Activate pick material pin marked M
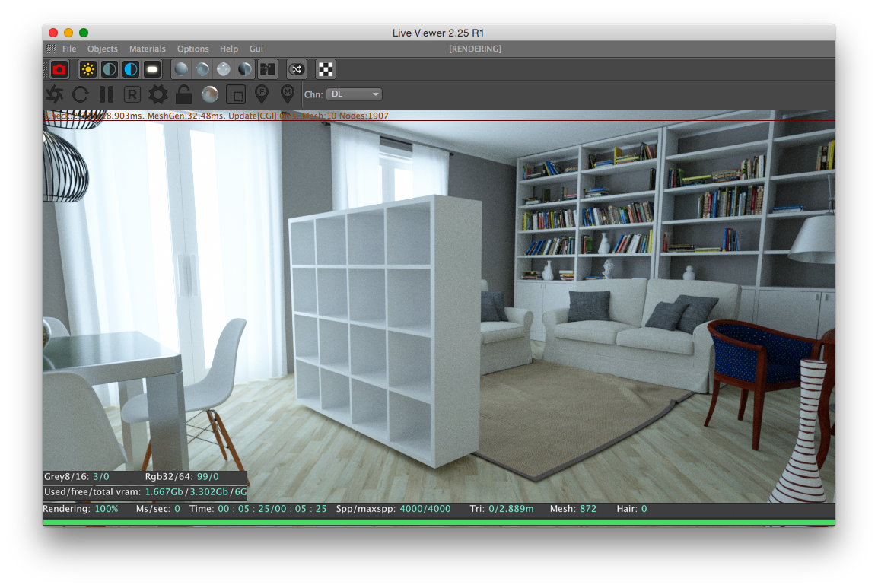878x588 pixels. click(288, 94)
